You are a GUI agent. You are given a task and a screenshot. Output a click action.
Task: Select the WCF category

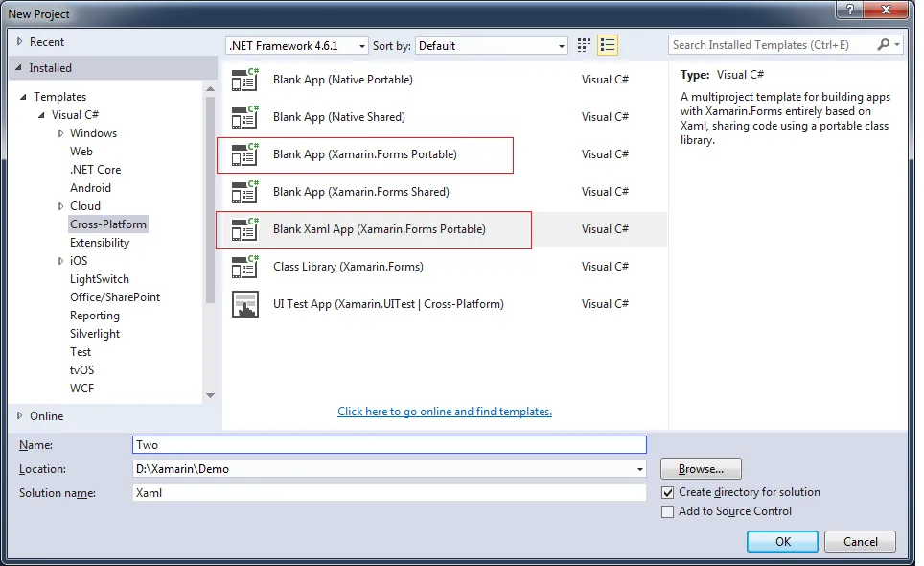click(81, 389)
